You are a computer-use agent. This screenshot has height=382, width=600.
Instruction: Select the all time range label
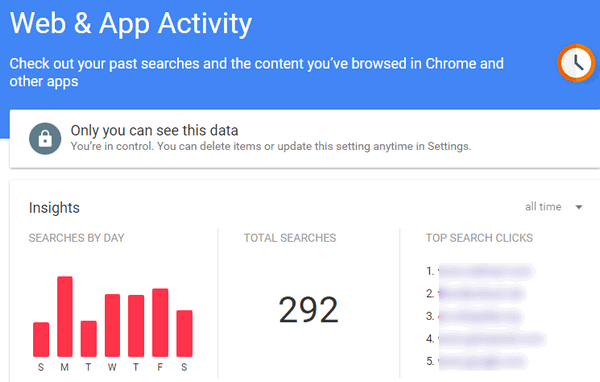[543, 207]
